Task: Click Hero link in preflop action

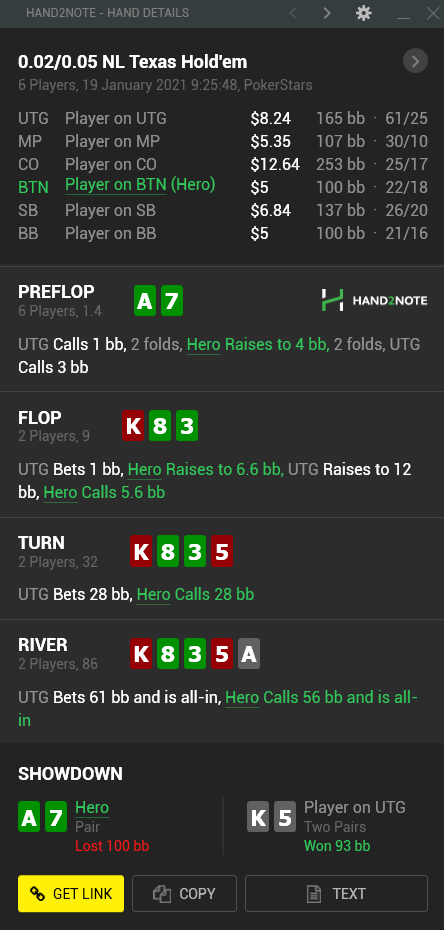Action: pyautogui.click(x=203, y=345)
